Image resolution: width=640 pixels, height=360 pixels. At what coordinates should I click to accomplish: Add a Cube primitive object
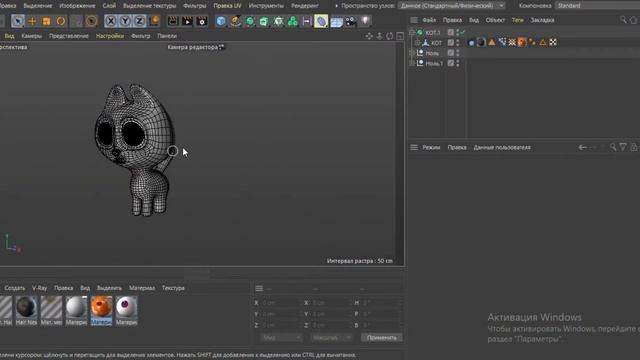click(x=221, y=21)
